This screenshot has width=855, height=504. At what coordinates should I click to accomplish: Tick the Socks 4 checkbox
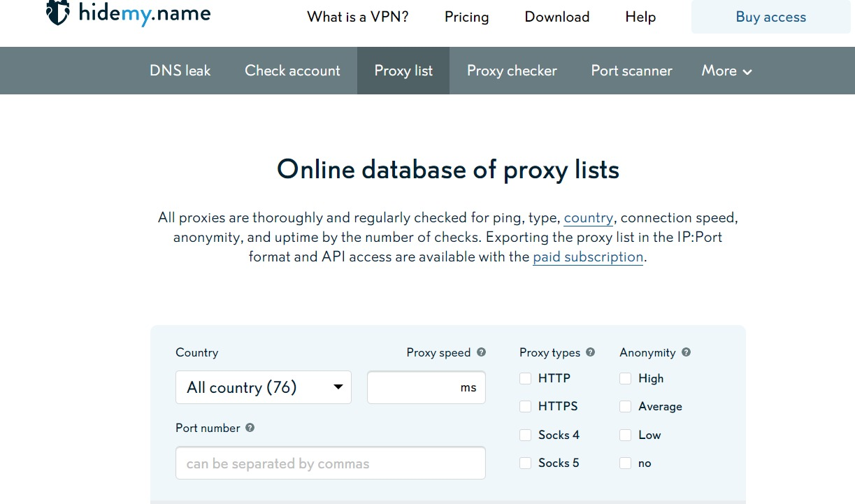tap(525, 435)
